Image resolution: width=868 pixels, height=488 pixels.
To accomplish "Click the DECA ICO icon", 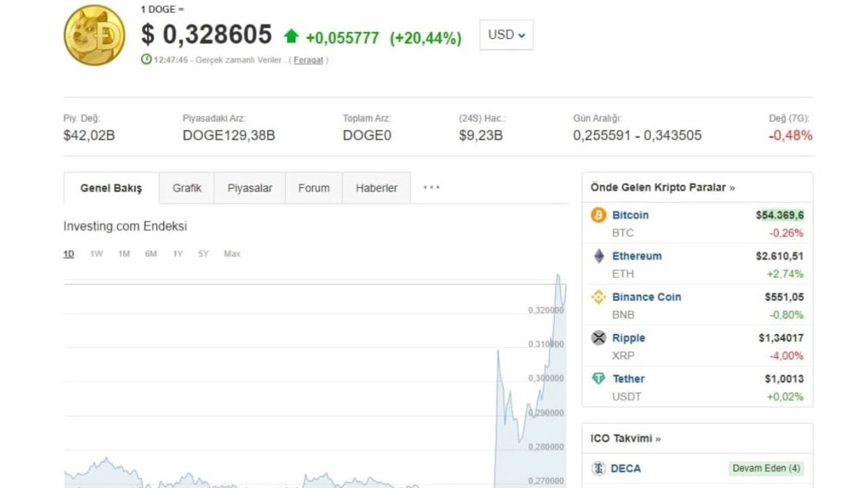I will pyautogui.click(x=598, y=468).
